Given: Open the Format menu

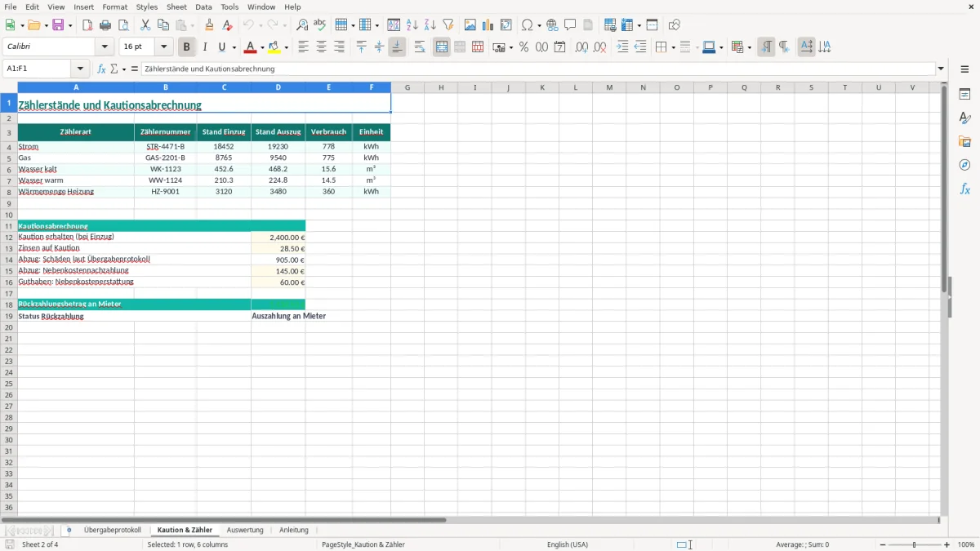Looking at the screenshot, I should [x=114, y=7].
